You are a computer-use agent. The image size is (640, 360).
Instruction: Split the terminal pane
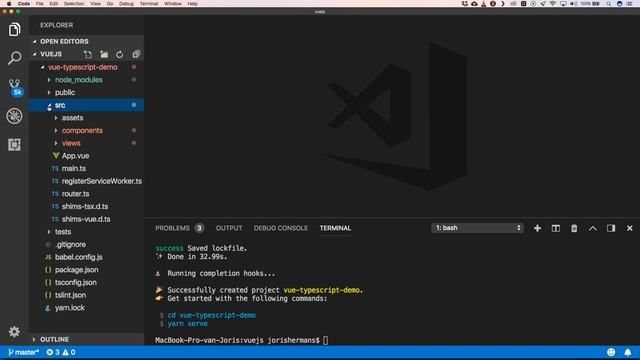(x=556, y=228)
